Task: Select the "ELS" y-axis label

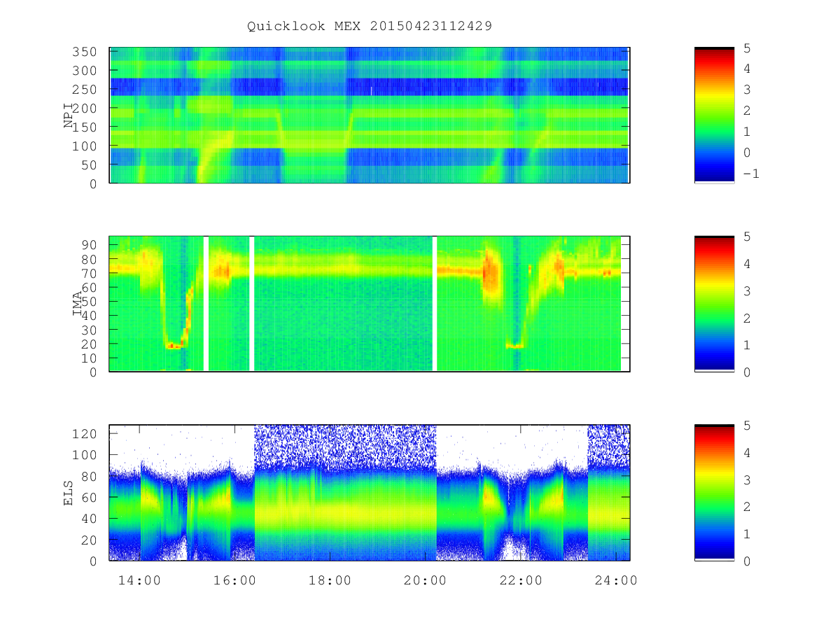Action: [69, 493]
